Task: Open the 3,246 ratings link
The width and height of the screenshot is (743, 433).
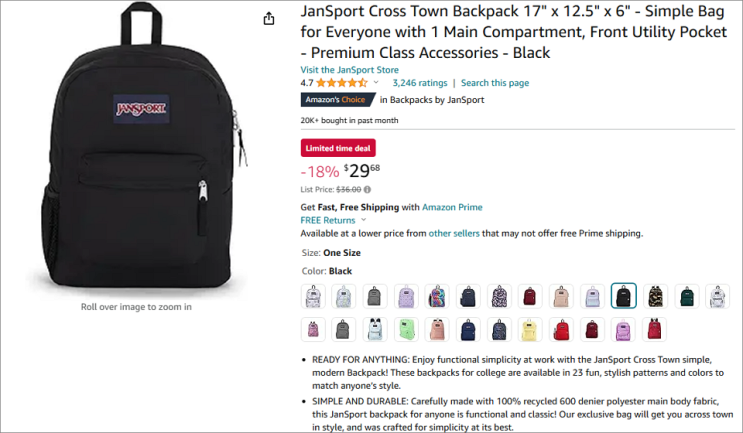Action: (420, 83)
